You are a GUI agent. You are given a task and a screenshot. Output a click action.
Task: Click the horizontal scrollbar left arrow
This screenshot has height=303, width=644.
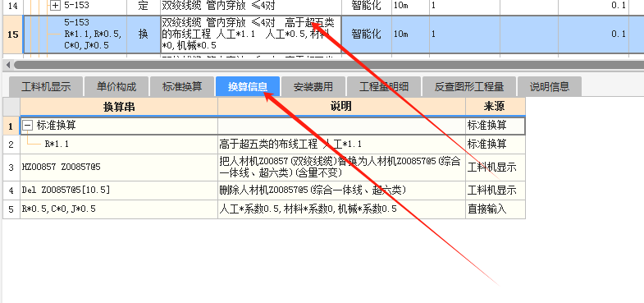click(x=7, y=65)
